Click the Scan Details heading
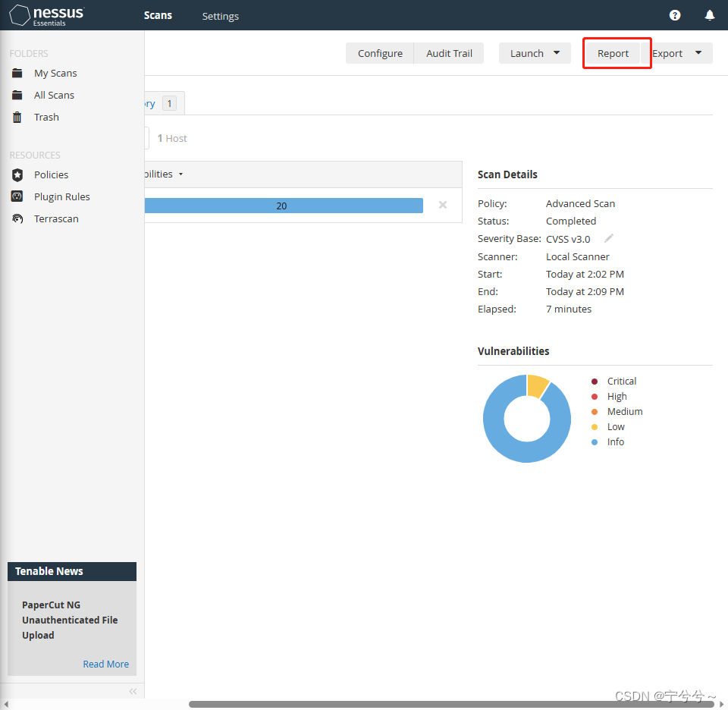This screenshot has width=728, height=710. (507, 174)
